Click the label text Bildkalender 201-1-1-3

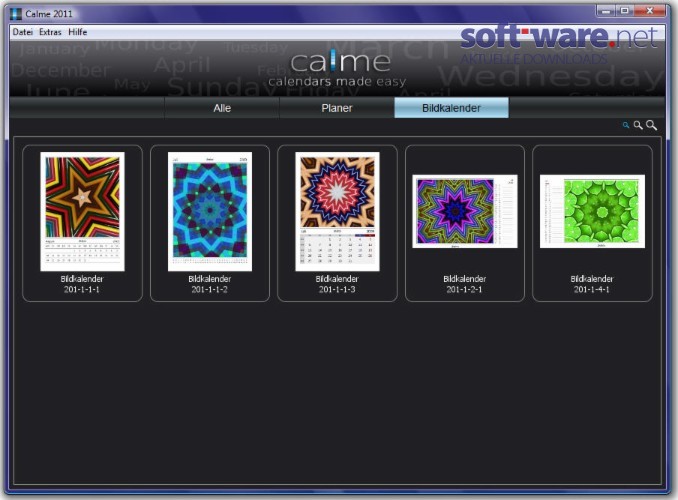(x=337, y=284)
